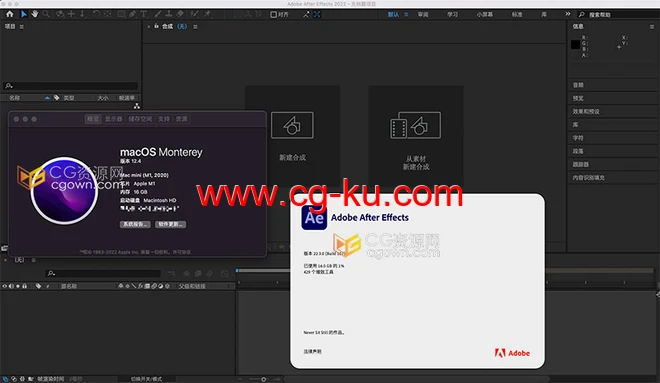Image resolution: width=660 pixels, height=383 pixels.
Task: Open the 信息 panel menu
Action: (x=652, y=27)
